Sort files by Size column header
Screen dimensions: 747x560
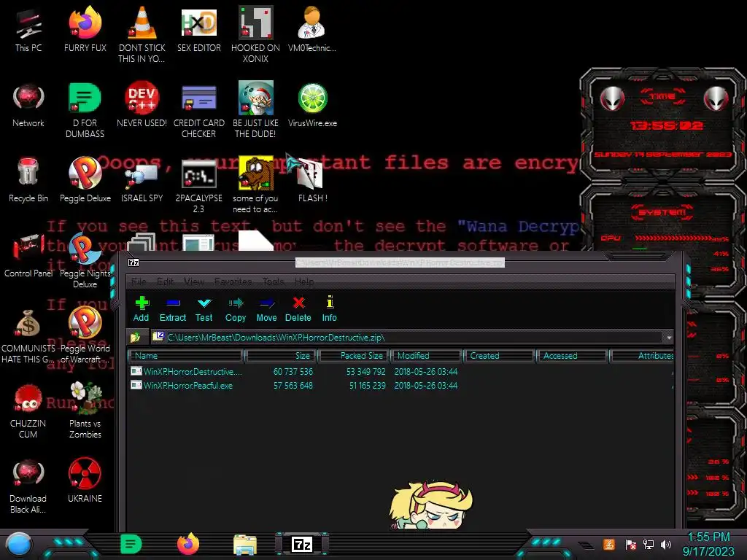click(x=281, y=356)
